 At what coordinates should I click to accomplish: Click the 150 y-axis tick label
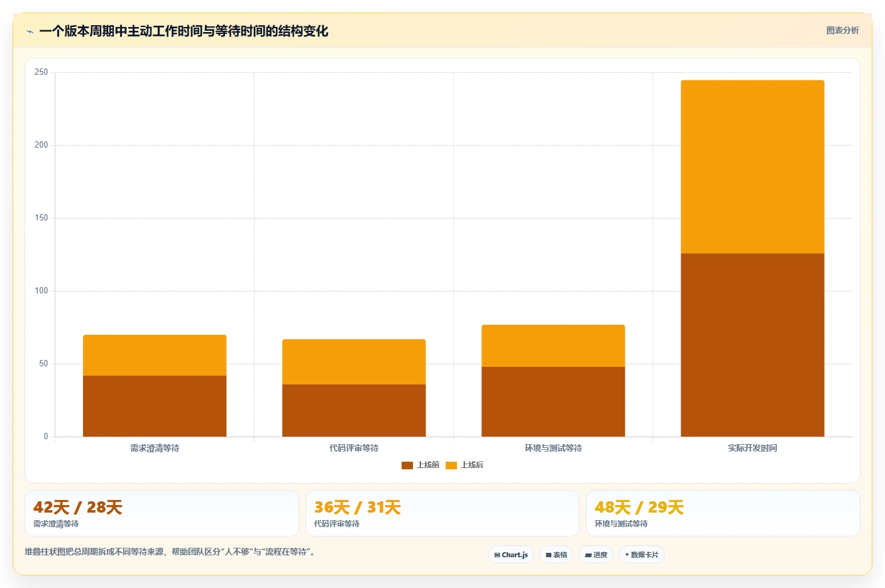pyautogui.click(x=41, y=218)
